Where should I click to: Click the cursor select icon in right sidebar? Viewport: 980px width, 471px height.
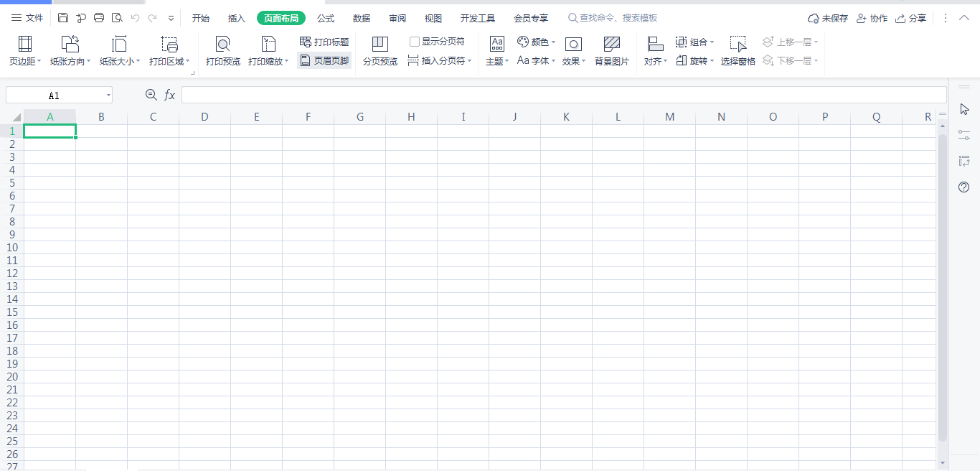(964, 109)
